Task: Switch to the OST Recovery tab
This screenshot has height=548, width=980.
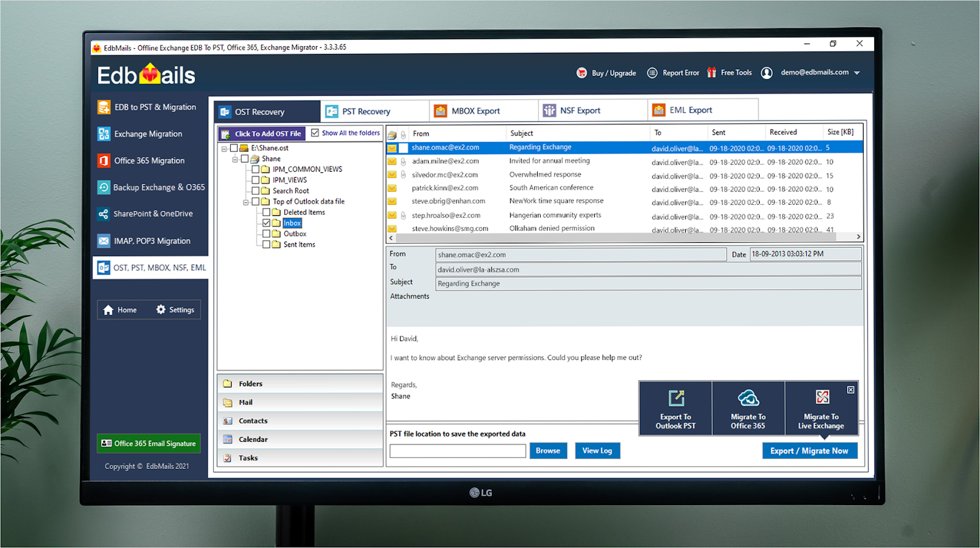Action: click(x=268, y=112)
